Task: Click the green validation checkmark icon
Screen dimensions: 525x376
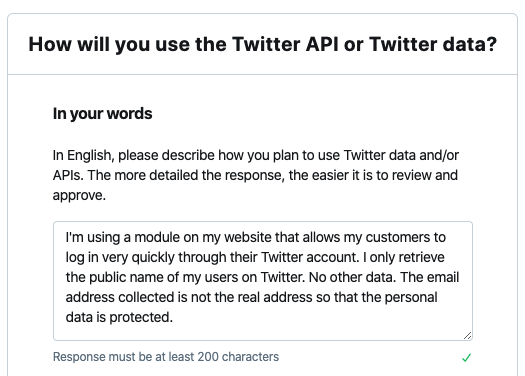Action: pyautogui.click(x=466, y=358)
